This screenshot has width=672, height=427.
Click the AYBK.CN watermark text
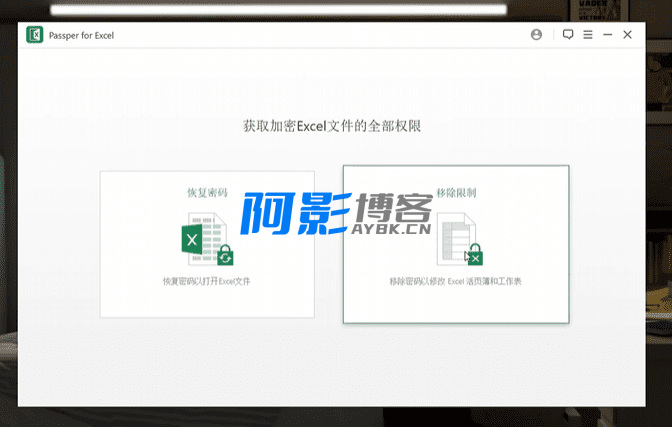392,229
